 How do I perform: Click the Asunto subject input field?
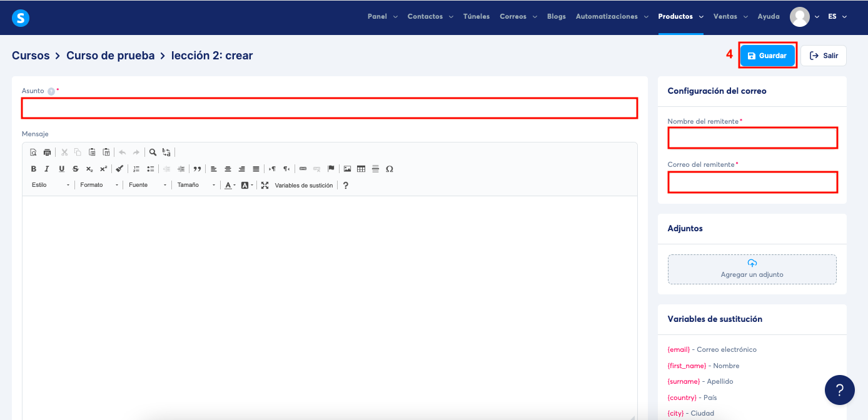(330, 107)
